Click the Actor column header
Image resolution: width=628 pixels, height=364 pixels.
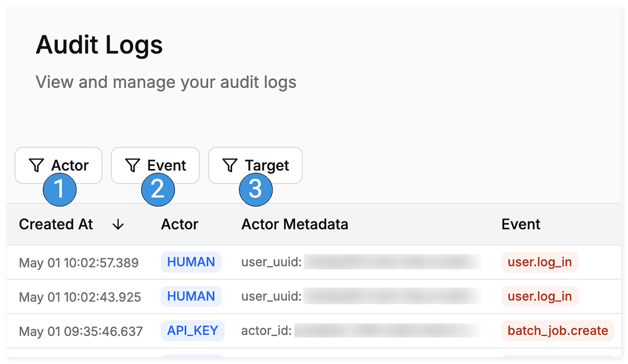click(179, 224)
